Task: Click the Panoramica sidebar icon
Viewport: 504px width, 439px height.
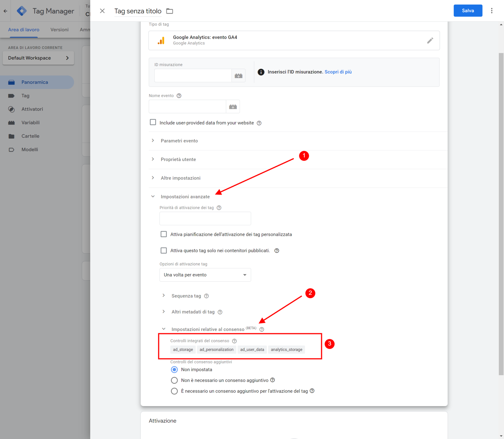Action: point(11,82)
